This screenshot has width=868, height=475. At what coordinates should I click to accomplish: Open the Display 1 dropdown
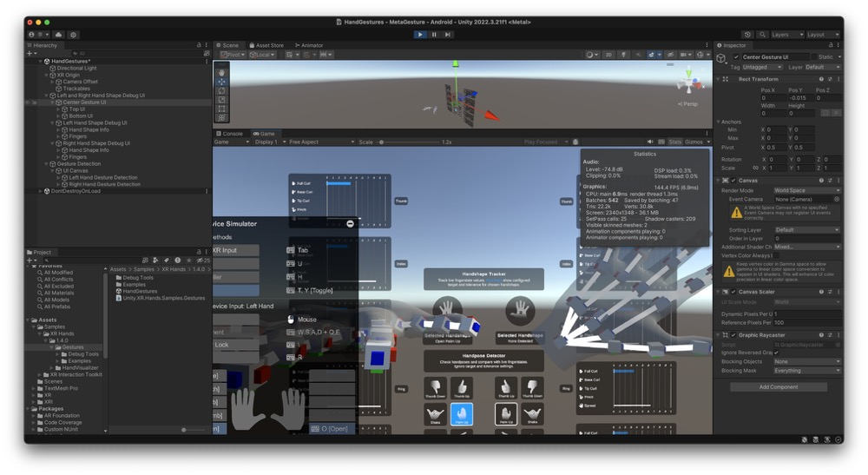tap(270, 142)
